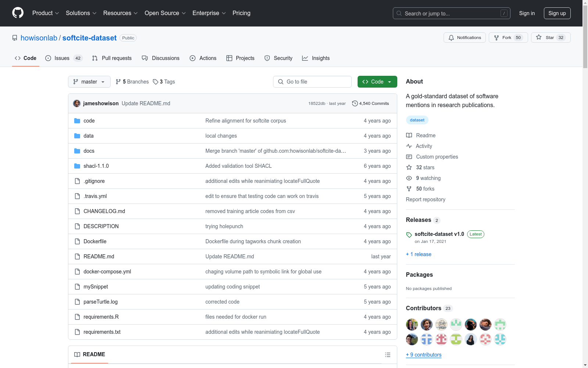Click the 50 forks link
Screen dimensions: 588x368
pyautogui.click(x=425, y=189)
